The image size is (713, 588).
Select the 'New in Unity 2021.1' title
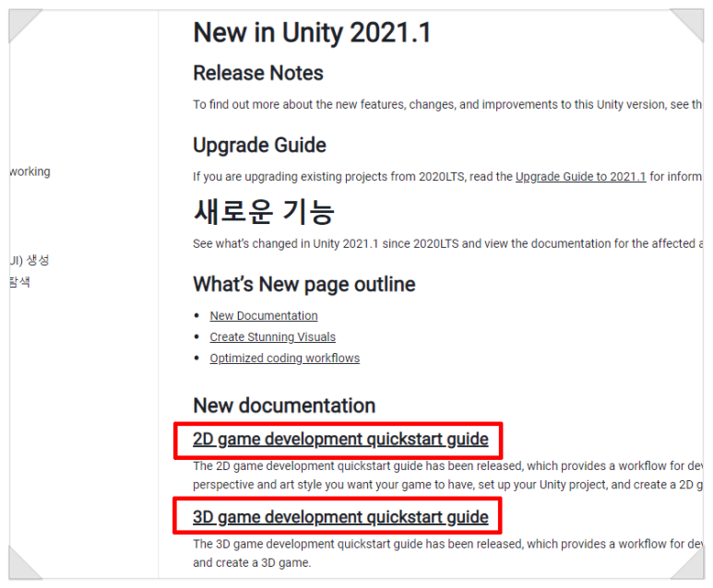click(x=312, y=32)
